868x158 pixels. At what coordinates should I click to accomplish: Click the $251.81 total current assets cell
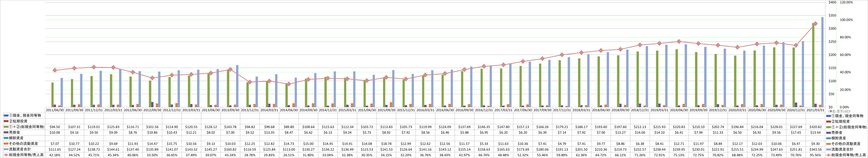pyautogui.click(x=796, y=149)
